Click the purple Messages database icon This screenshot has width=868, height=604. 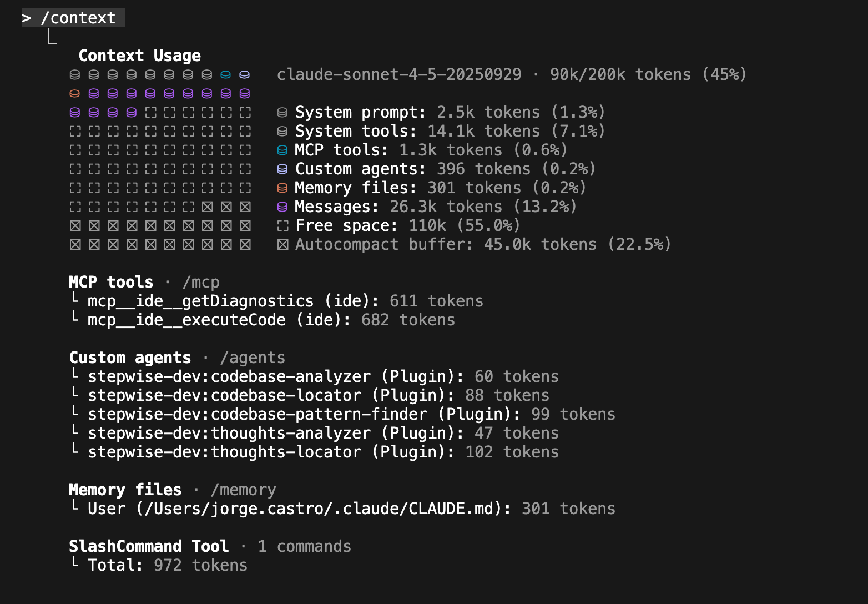(282, 207)
